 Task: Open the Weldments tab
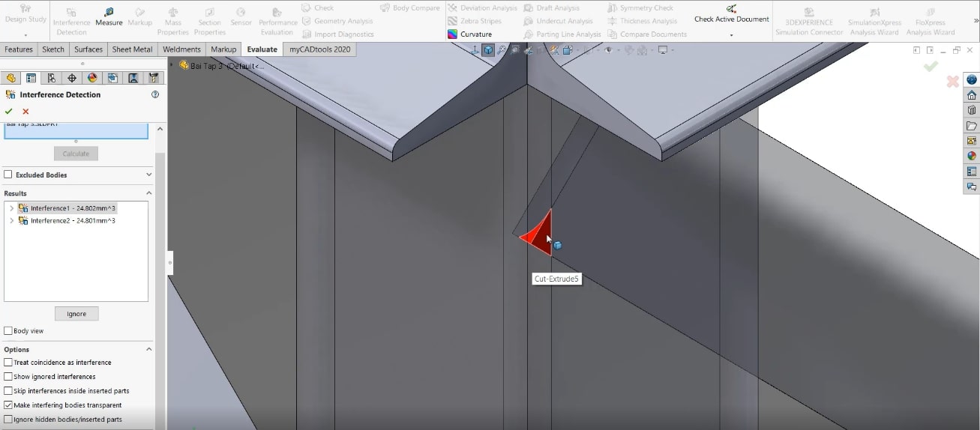coord(181,49)
